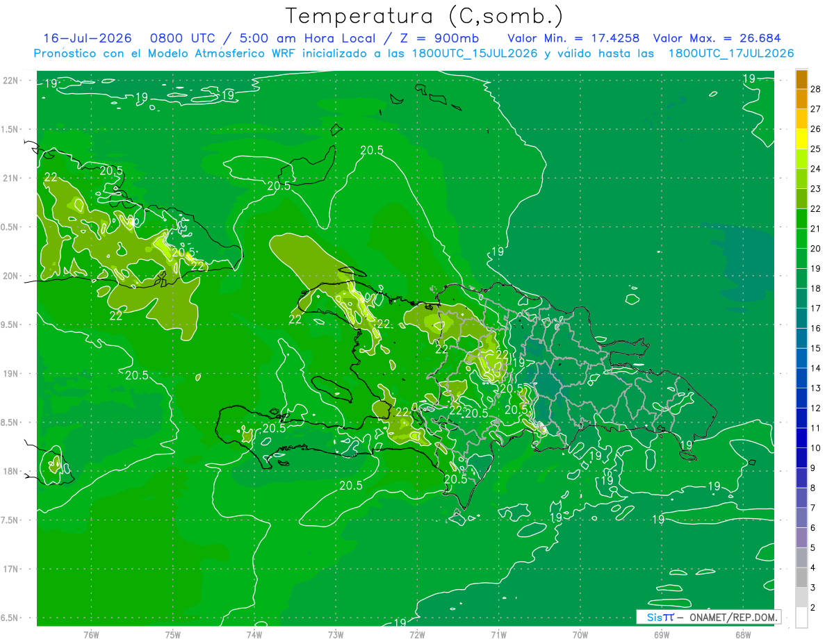Select the date text '16-Jul-2026'
This screenshot has height=644, width=834.
[87, 38]
